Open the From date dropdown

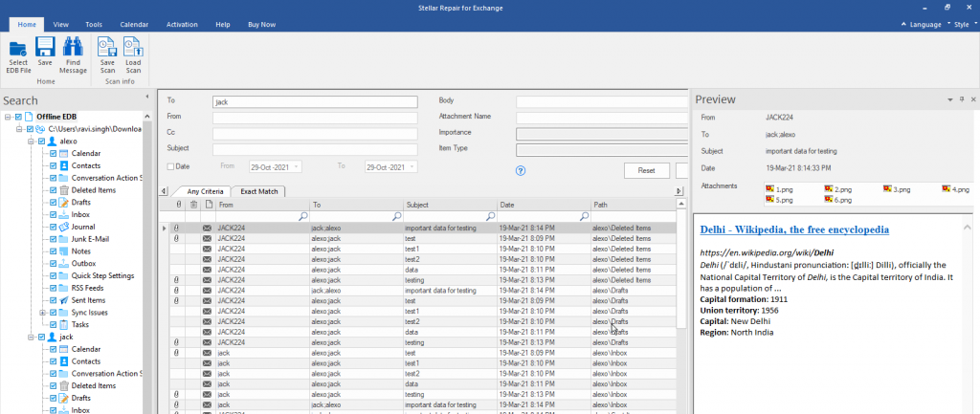pos(297,166)
